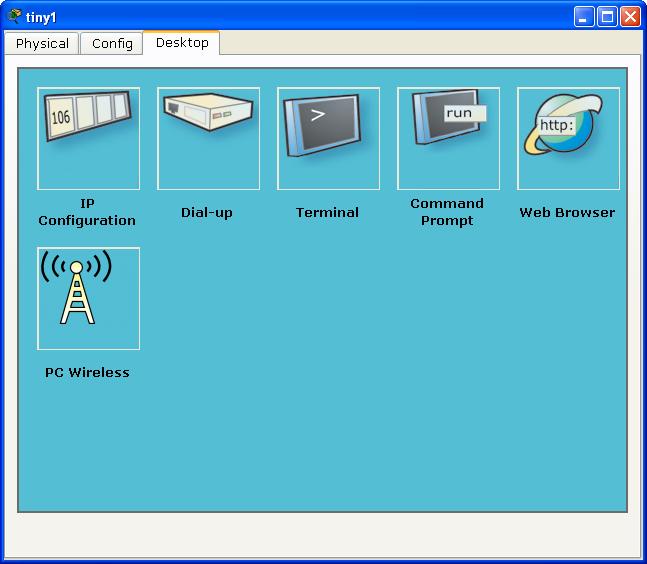Switch to the Config tab
Screen dimensions: 647x564
coord(112,43)
